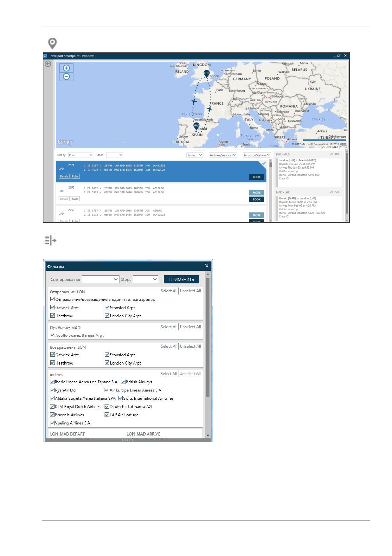The image size is (392, 556).
Task: Open the Airports/Stations dropdown
Action: click(x=257, y=155)
